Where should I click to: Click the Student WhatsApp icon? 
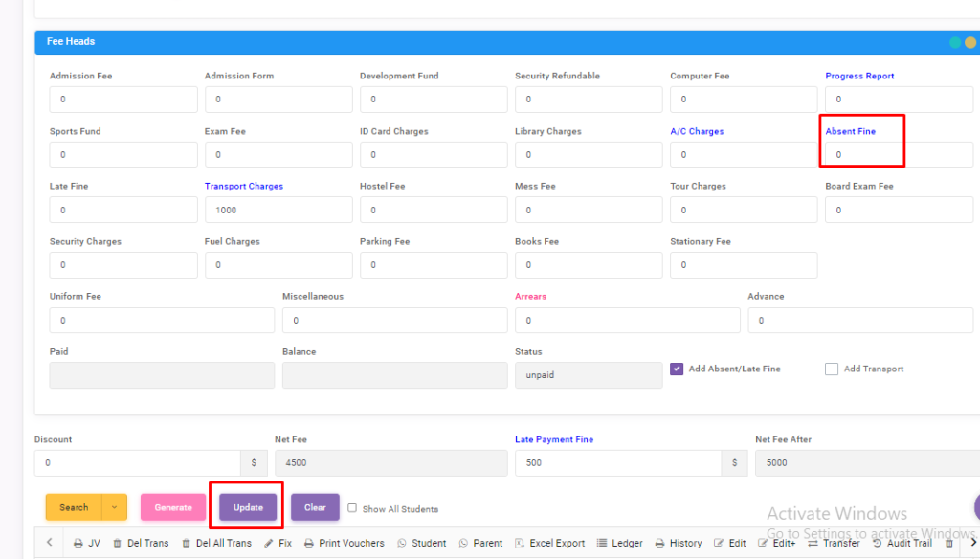click(402, 543)
